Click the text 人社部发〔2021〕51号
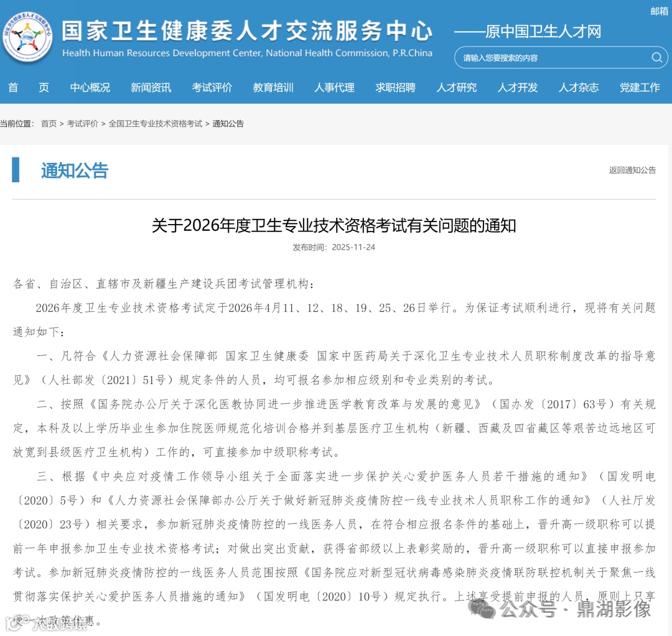This screenshot has height=636, width=672. [106, 380]
